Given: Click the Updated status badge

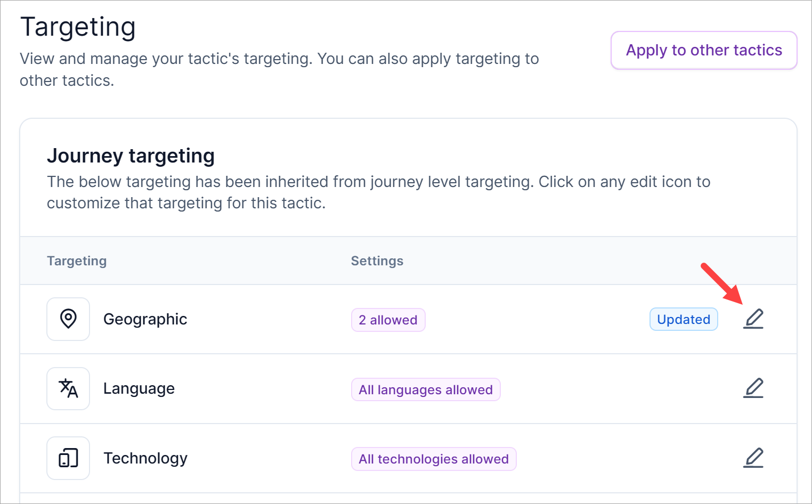Looking at the screenshot, I should 684,320.
